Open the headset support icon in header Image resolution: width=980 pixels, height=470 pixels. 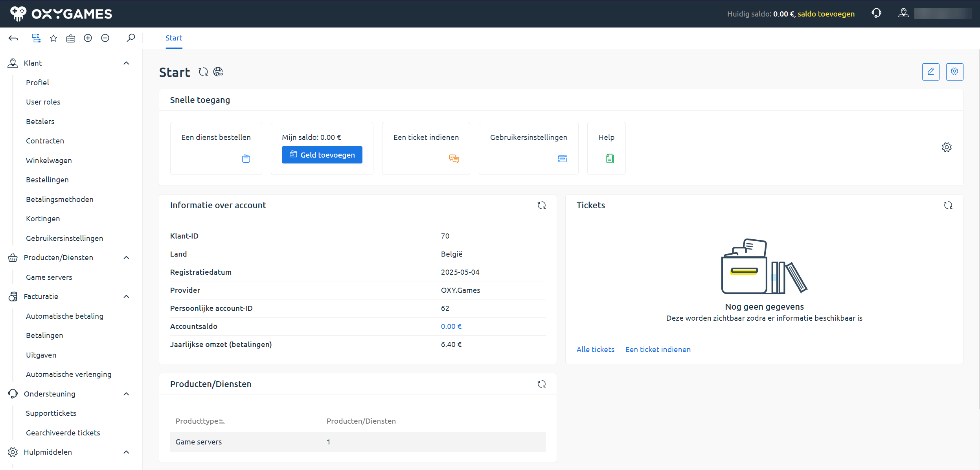(877, 13)
